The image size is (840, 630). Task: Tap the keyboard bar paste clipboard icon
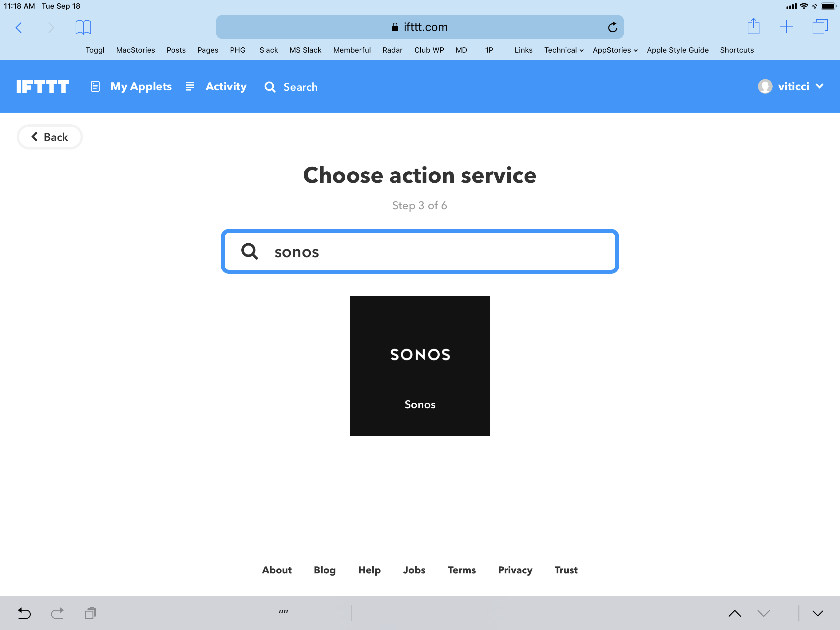pos(91,613)
